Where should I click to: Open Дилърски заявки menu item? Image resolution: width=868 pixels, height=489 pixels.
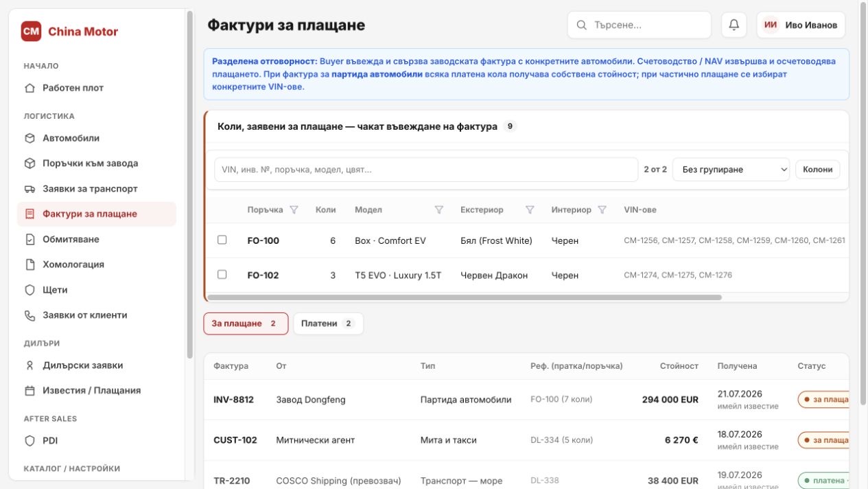tap(96, 365)
